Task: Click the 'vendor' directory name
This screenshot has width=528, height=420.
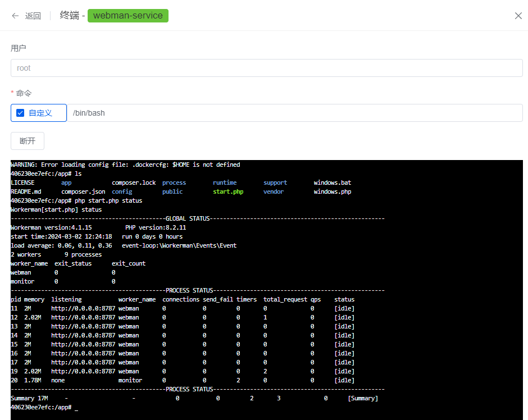Action: point(274,191)
